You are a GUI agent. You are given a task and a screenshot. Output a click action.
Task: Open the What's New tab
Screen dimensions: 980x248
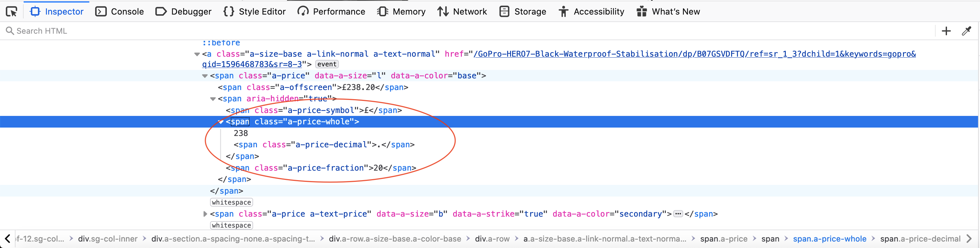click(668, 12)
